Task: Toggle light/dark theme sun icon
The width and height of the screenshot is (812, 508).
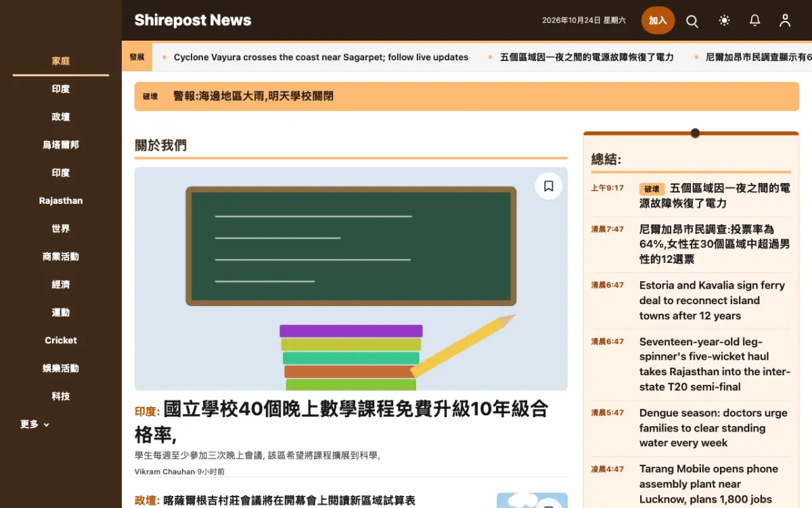Action: pos(725,21)
